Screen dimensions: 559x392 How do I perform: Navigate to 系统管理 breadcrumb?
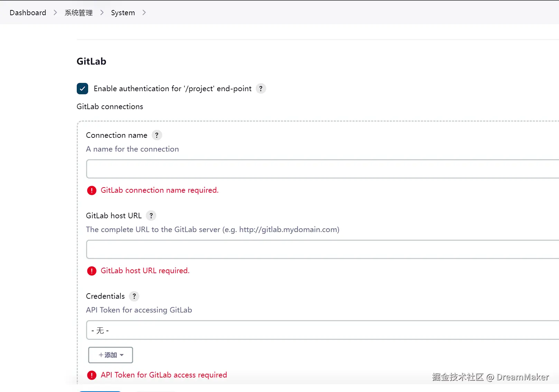(78, 13)
